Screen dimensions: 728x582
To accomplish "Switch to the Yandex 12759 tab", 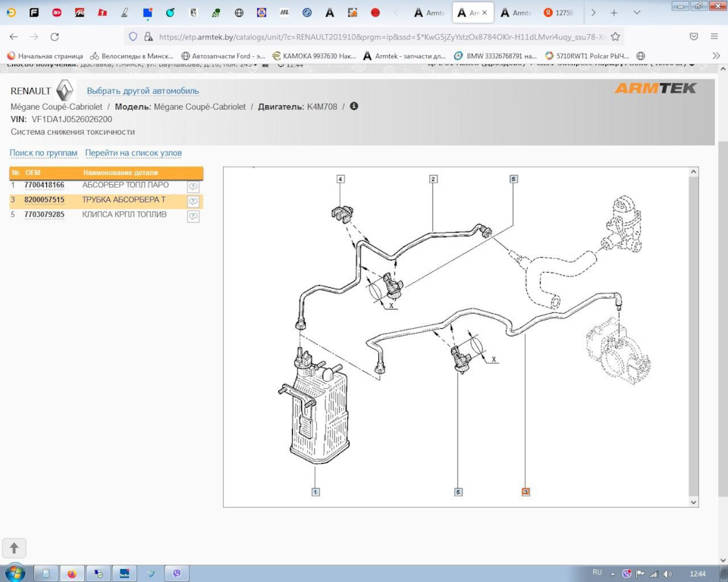I will (x=558, y=13).
